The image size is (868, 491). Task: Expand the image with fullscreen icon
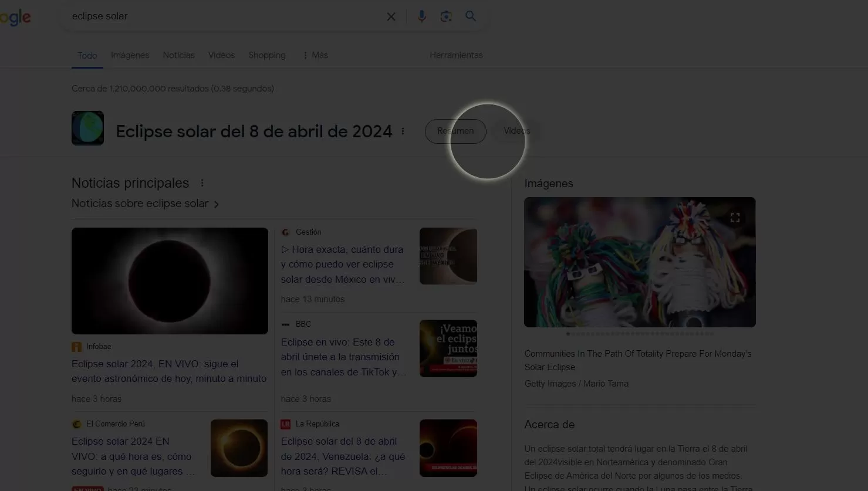[x=735, y=218]
